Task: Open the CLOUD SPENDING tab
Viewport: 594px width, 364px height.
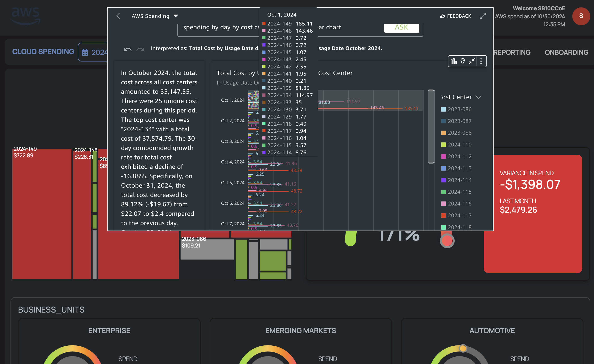Action: tap(43, 52)
